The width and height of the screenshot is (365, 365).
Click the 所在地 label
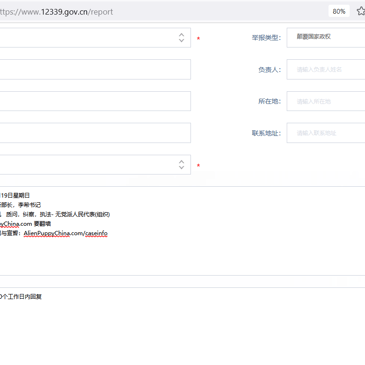coord(270,101)
